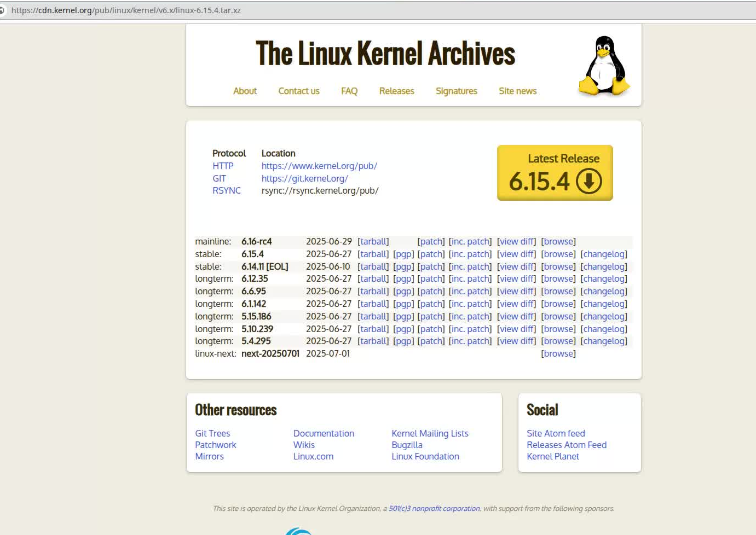Screen dimensions: 756x535
Task: Open patch for mainline 6.16-rc4
Action: pyautogui.click(x=431, y=241)
